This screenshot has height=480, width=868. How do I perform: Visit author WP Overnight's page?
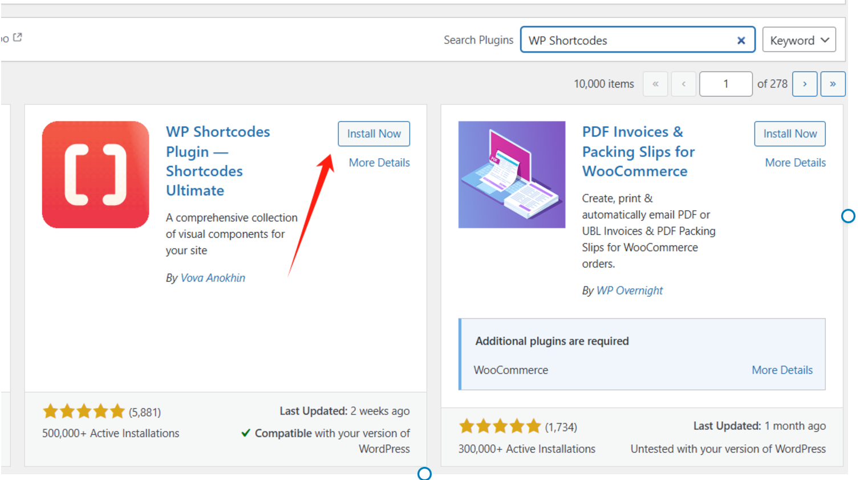pyautogui.click(x=629, y=291)
